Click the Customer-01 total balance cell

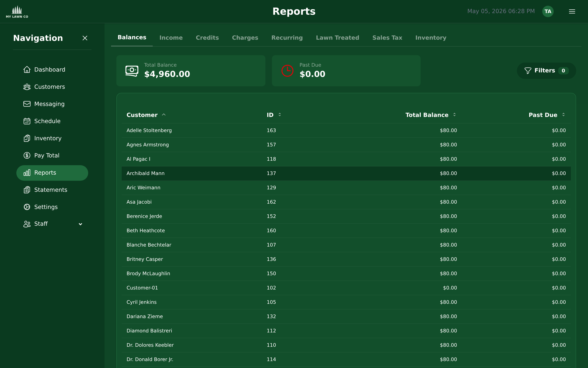point(450,288)
